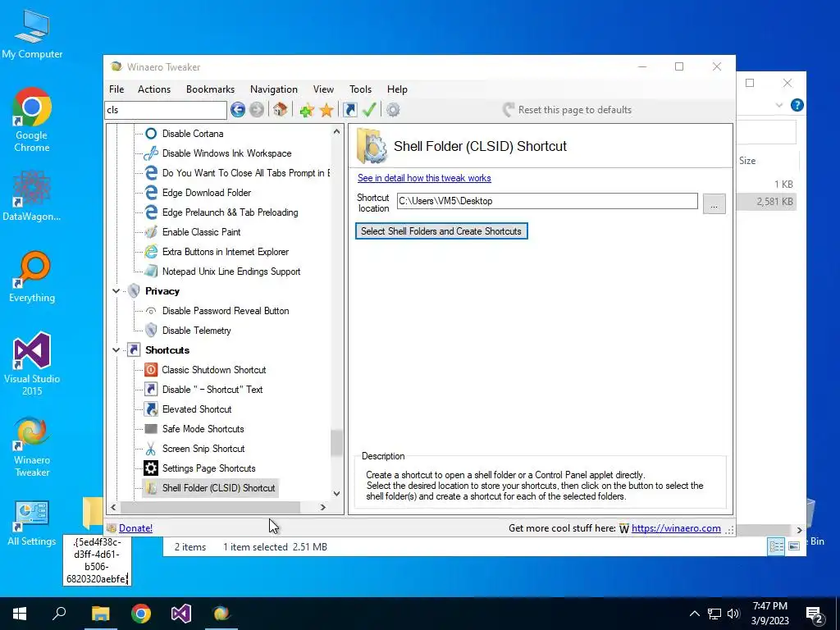Select Visual Studio 2015 desktop icon
Image resolution: width=840 pixels, height=630 pixels.
click(x=32, y=363)
